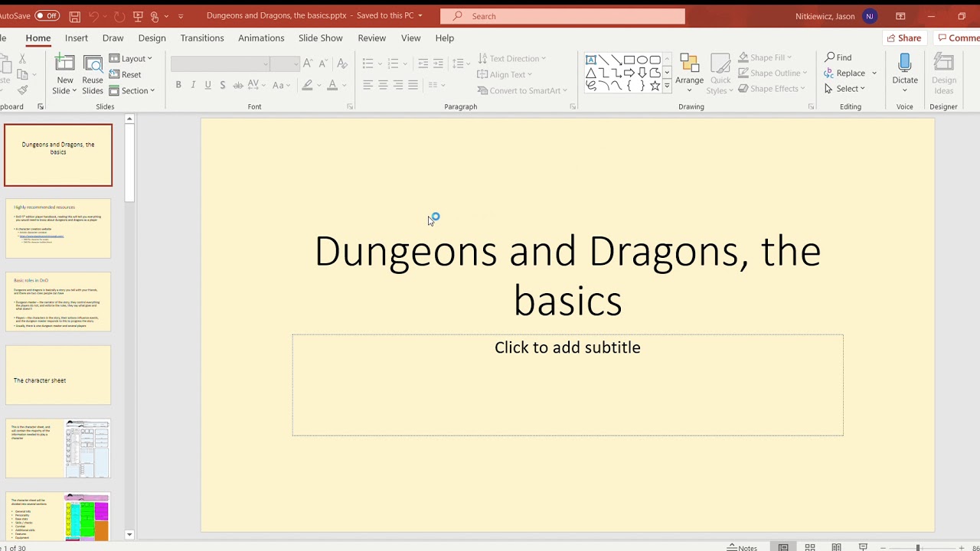Click Clear All Formatting icon
Screen dimensions: 980x551
(x=342, y=64)
